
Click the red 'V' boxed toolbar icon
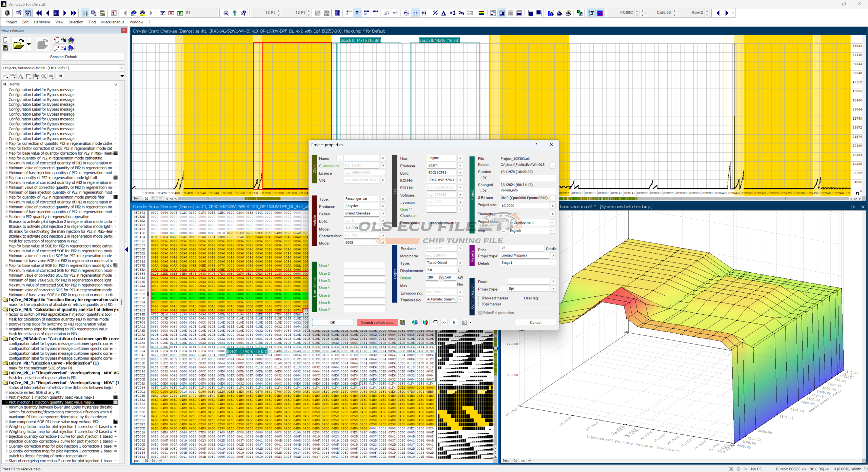point(171,13)
